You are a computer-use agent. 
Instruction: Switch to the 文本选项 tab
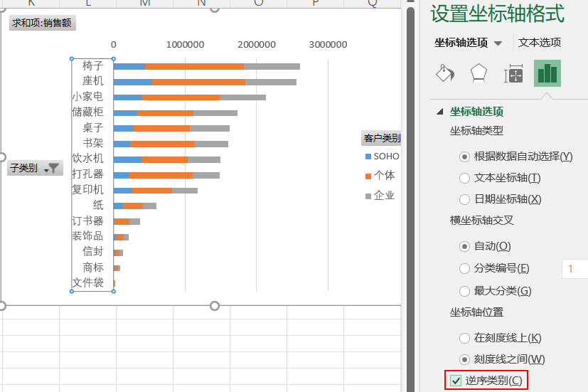[x=540, y=43]
